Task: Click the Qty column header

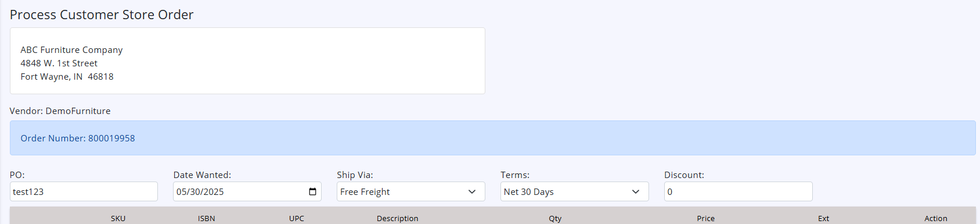Action: (x=555, y=218)
